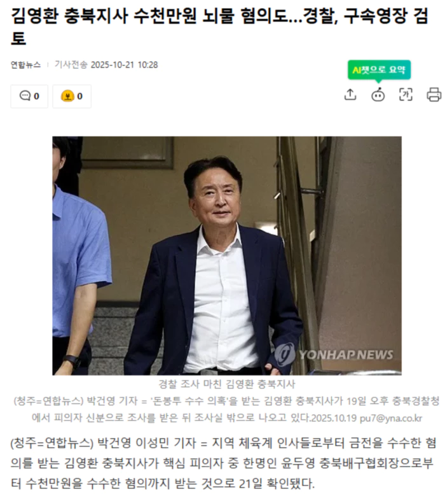Image resolution: width=445 pixels, height=504 pixels.
Task: Click the yellow reaction emoji button
Action: (72, 96)
